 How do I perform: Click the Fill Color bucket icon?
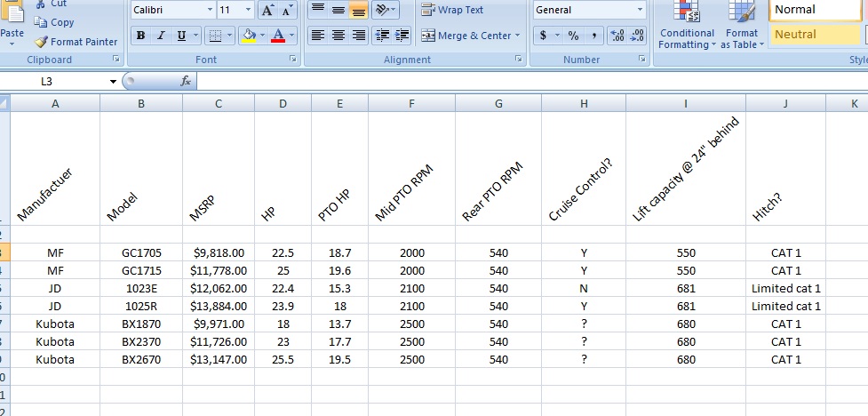point(249,36)
